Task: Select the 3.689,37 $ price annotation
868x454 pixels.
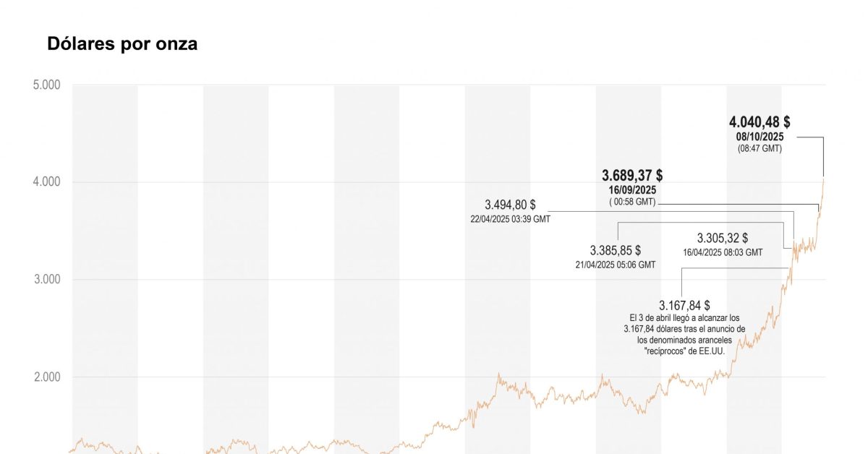Action: pos(632,176)
